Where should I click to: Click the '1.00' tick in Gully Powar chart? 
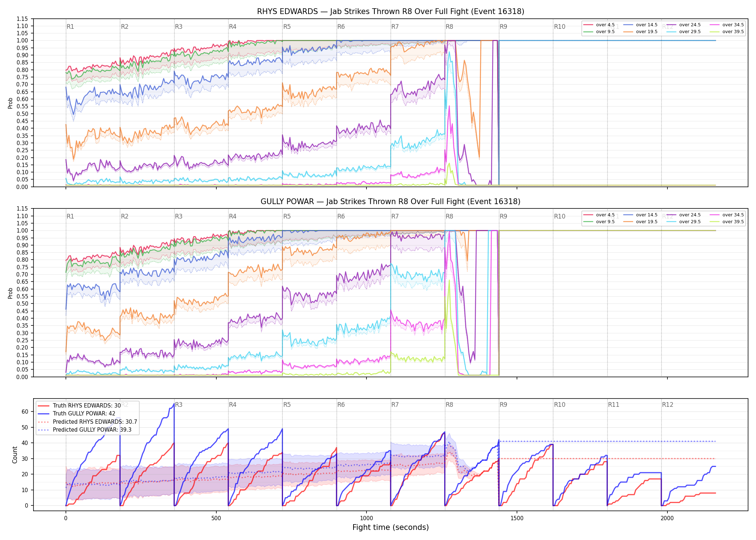pos(22,230)
